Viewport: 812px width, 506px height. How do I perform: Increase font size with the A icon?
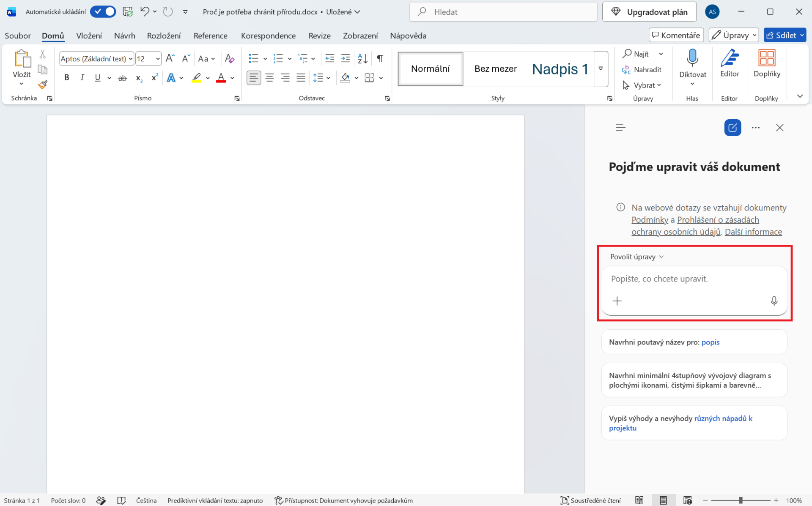tap(170, 58)
